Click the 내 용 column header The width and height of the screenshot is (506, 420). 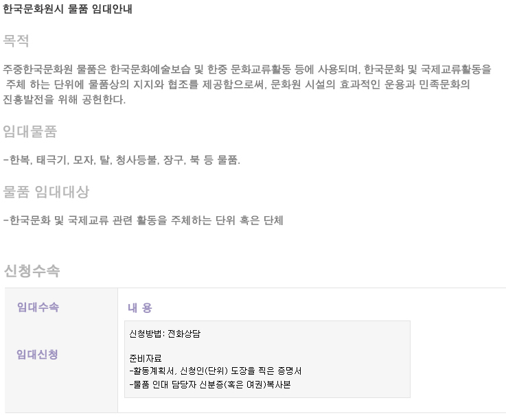pyautogui.click(x=140, y=307)
